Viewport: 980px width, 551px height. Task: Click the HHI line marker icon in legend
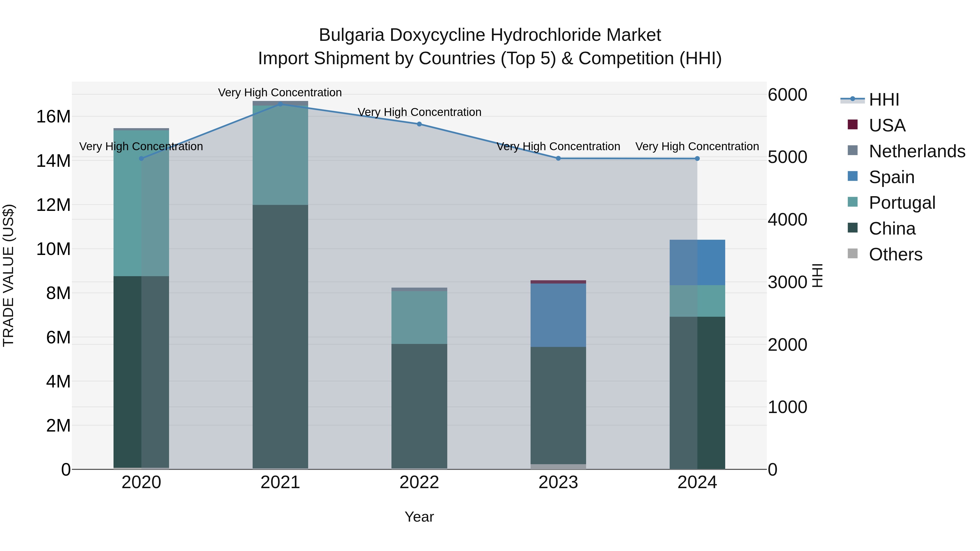pyautogui.click(x=853, y=99)
